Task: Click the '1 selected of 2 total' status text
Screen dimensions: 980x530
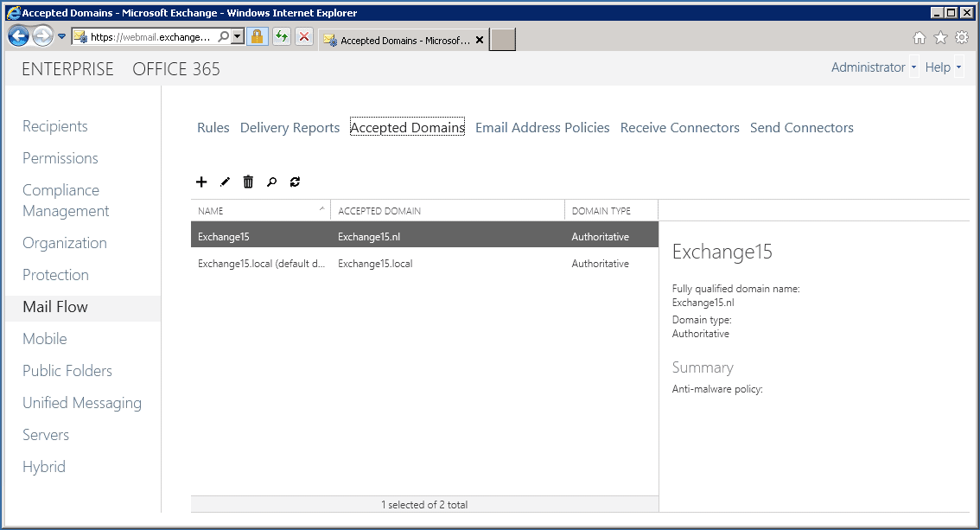Action: coord(424,504)
